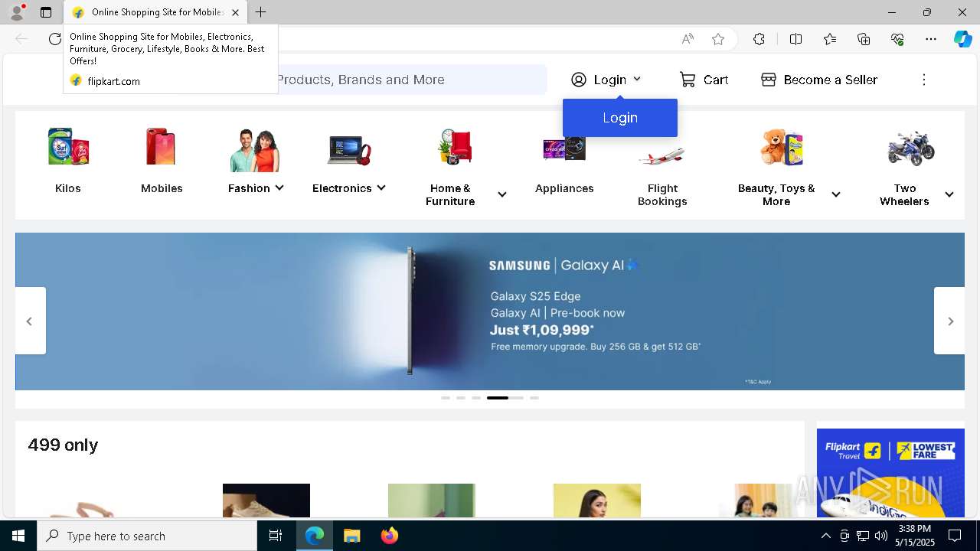Click the Electronics laptop image
The height and width of the screenshot is (551, 980).
349,149
